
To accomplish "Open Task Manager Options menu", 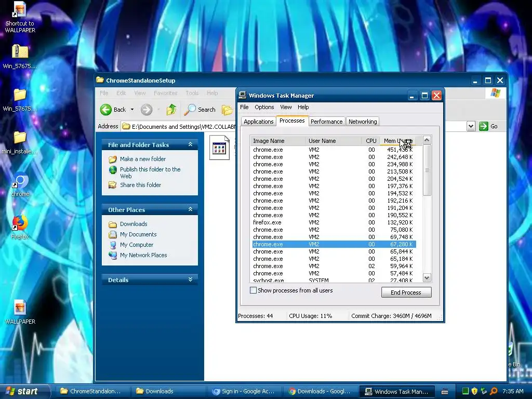I will coord(264,107).
